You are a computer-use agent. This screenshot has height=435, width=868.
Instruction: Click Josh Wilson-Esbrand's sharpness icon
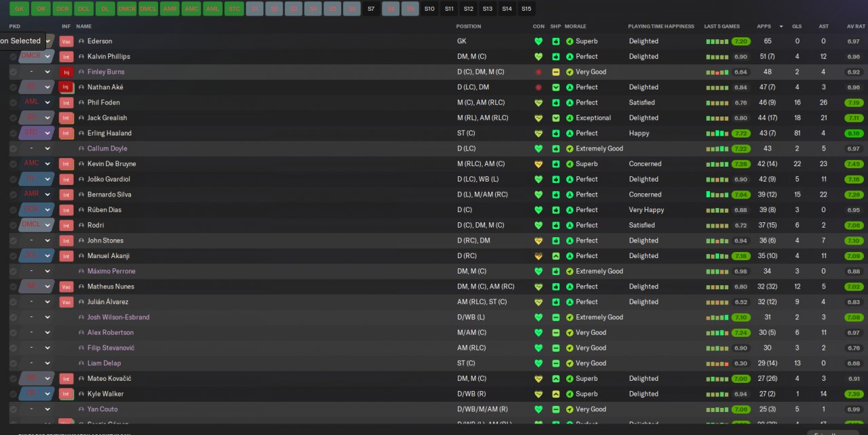[x=555, y=317]
